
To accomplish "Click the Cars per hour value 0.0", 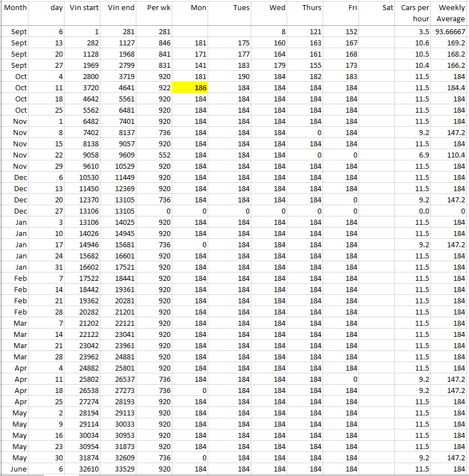I will tap(415, 211).
